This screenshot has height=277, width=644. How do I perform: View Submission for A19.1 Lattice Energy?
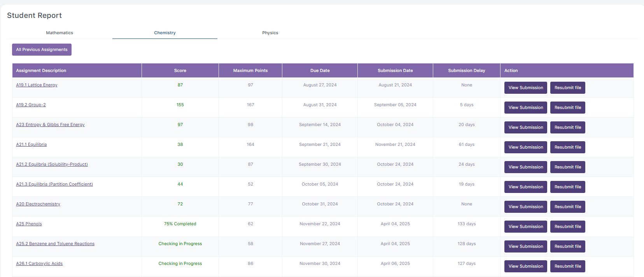[525, 88]
